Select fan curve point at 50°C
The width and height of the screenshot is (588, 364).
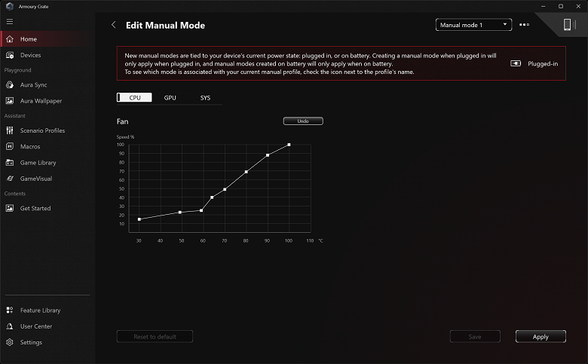click(x=180, y=213)
